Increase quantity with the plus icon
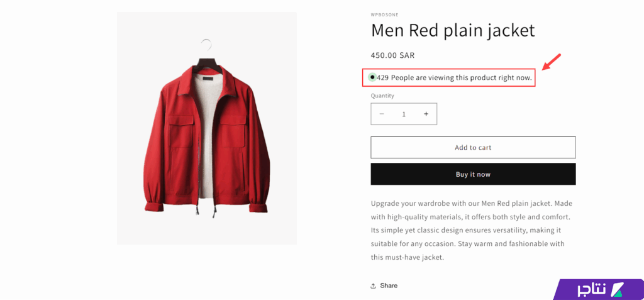This screenshot has width=644, height=300. tap(426, 114)
